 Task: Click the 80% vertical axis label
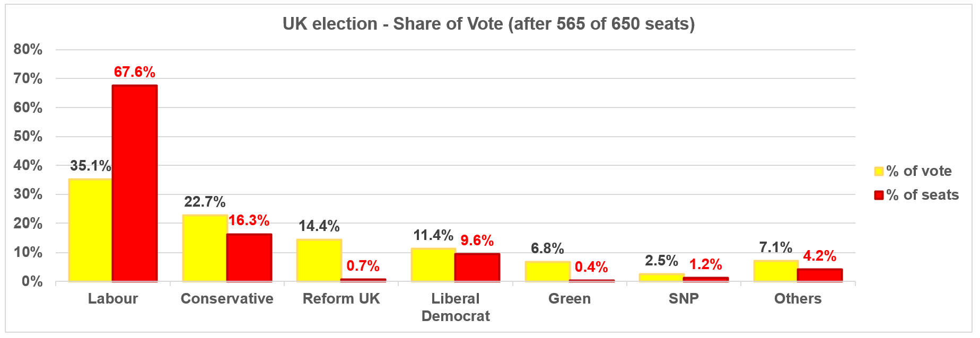[28, 50]
